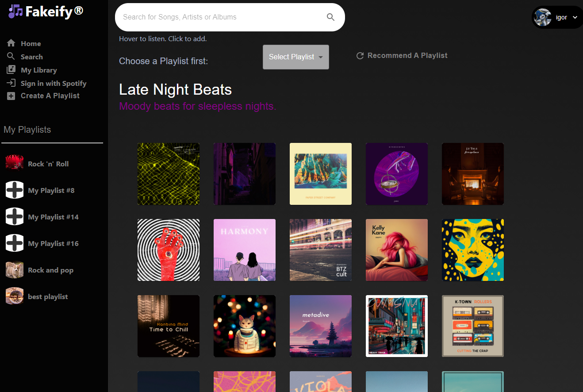Add the dark purple alley album cover
583x392 pixels.
pyautogui.click(x=245, y=174)
